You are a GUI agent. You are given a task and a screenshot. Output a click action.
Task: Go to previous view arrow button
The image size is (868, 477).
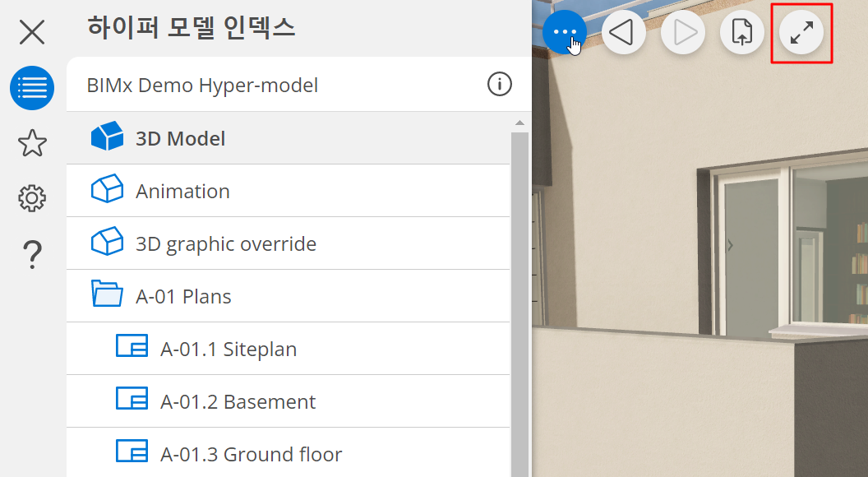[623, 33]
